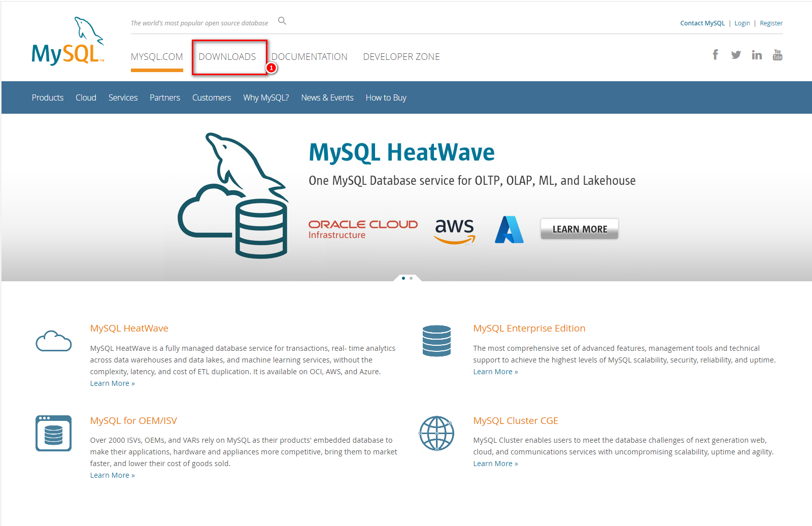Click the LEARN MORE banner button

tap(580, 229)
